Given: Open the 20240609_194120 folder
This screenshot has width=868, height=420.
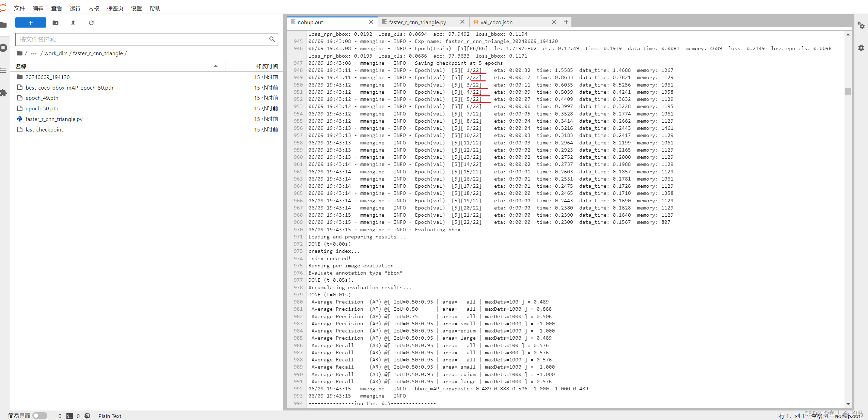Looking at the screenshot, I should [x=47, y=77].
